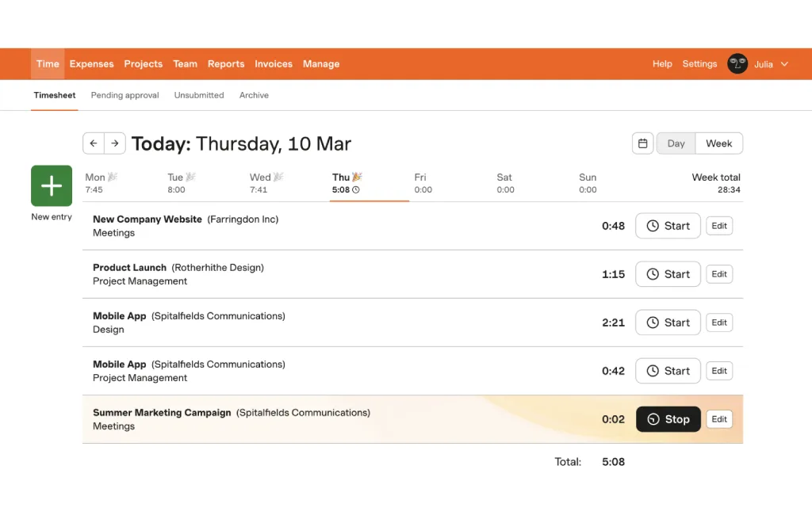Switch to Week view
The height and width of the screenshot is (523, 812).
coord(718,143)
